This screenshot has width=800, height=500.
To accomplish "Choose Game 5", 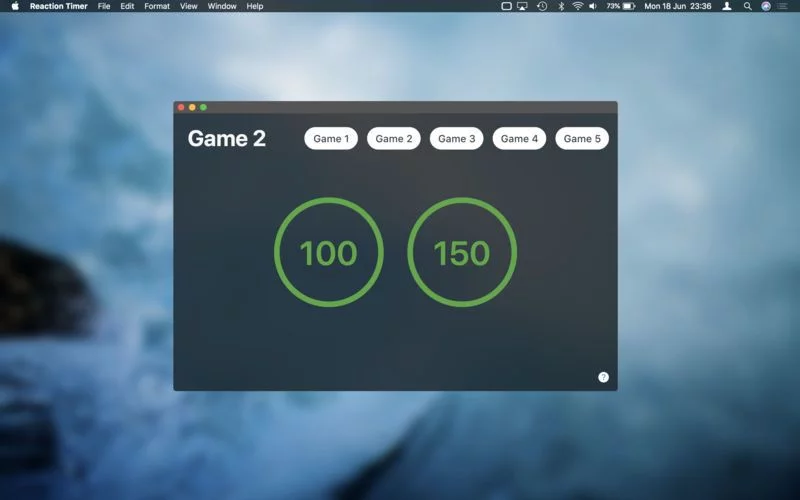I will 582,138.
